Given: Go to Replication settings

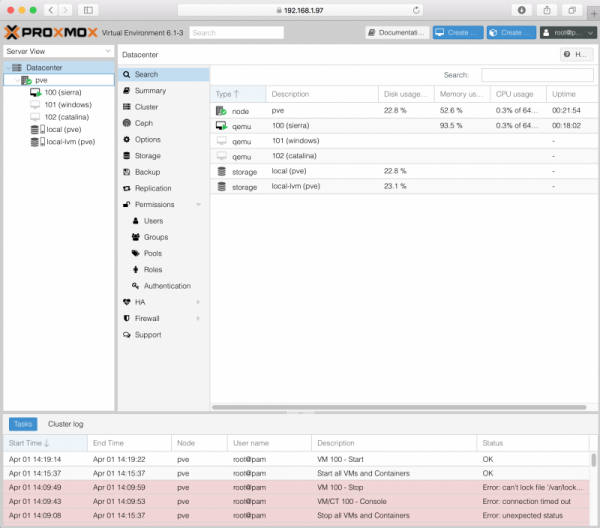Looking at the screenshot, I should (x=153, y=188).
